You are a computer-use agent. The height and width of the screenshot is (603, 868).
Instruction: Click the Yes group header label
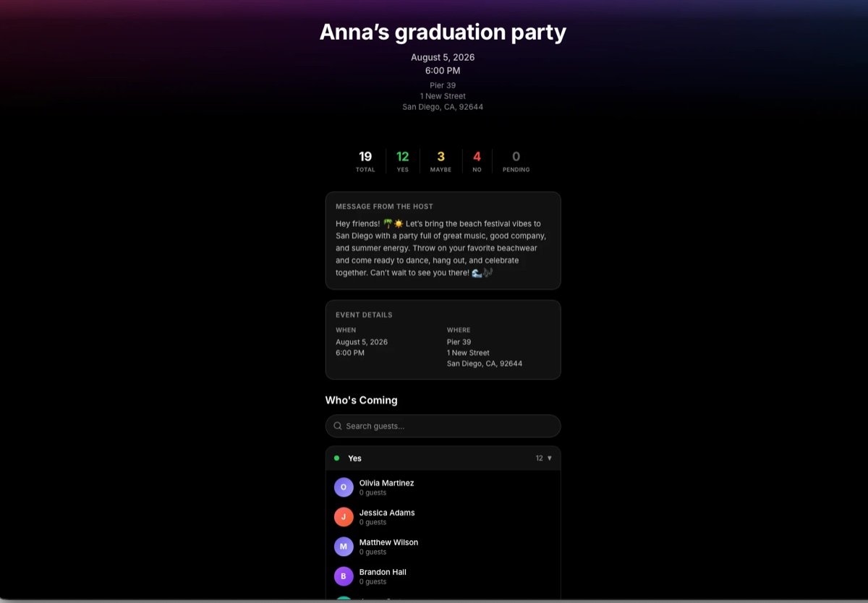pos(354,458)
